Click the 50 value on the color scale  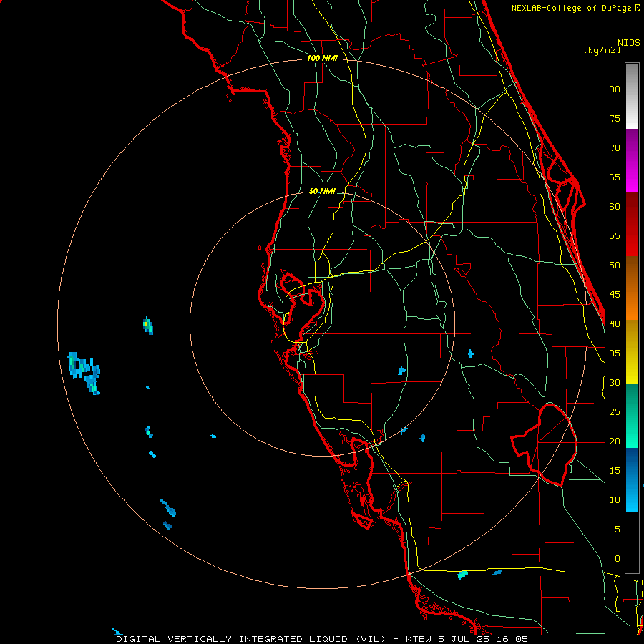tap(615, 265)
